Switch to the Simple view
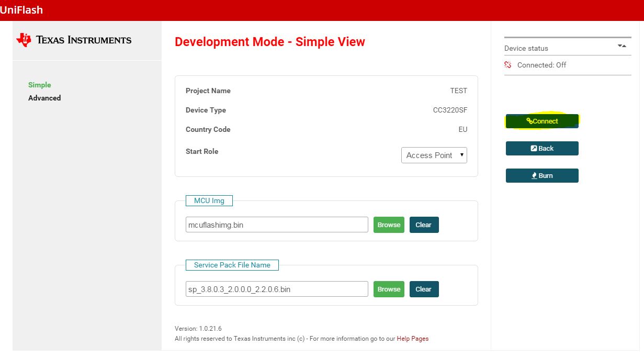The image size is (644, 358). [x=40, y=85]
